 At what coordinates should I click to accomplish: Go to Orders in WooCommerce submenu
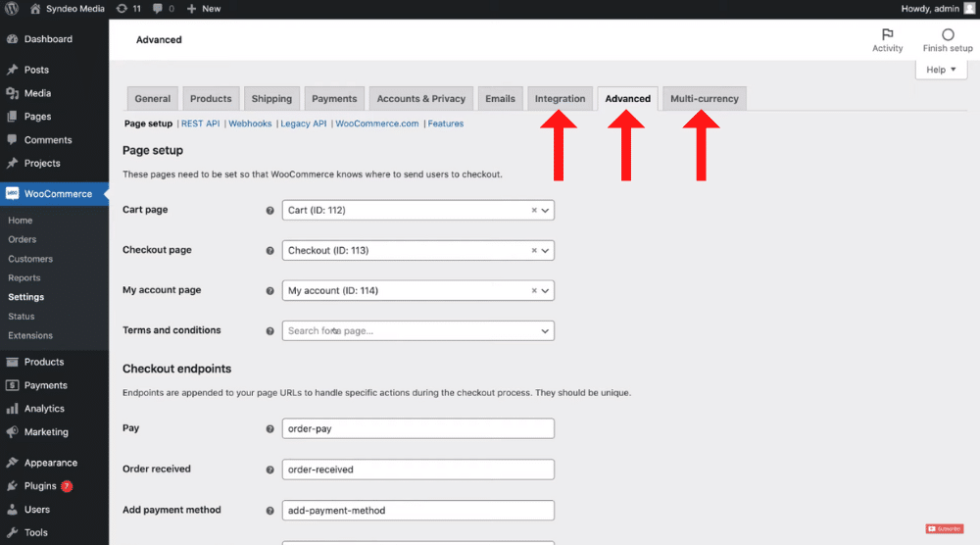(x=23, y=239)
